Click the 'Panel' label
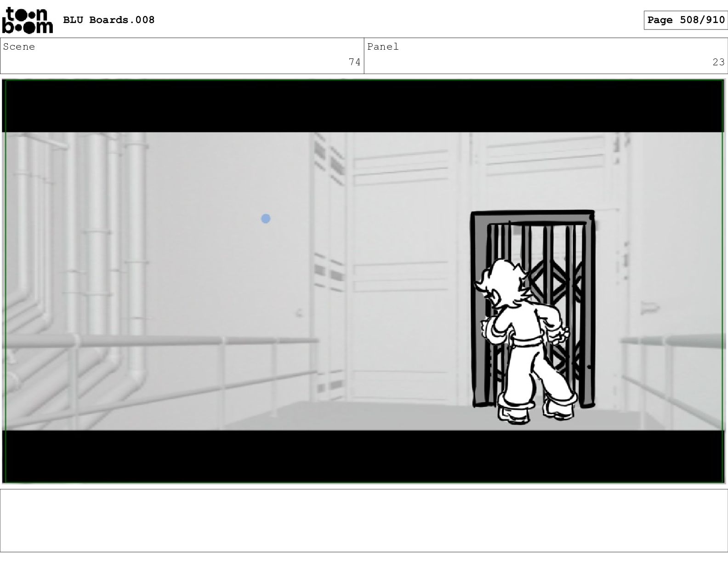Viewport: 728px width, 563px height. [383, 46]
